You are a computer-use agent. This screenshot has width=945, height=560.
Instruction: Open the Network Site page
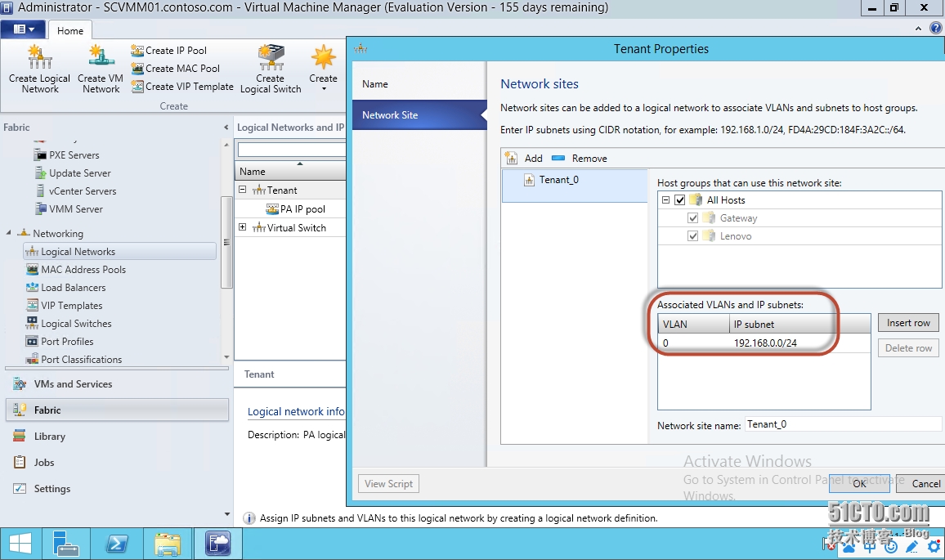419,115
